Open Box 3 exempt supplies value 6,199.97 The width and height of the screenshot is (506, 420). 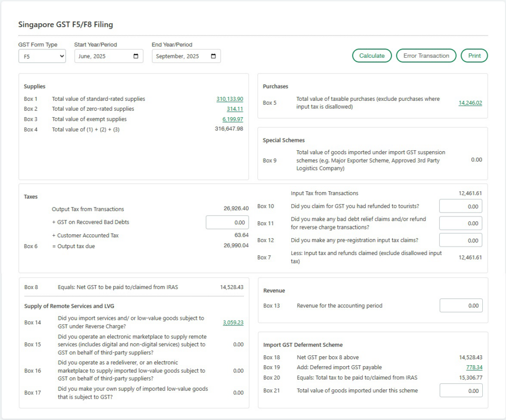[232, 119]
